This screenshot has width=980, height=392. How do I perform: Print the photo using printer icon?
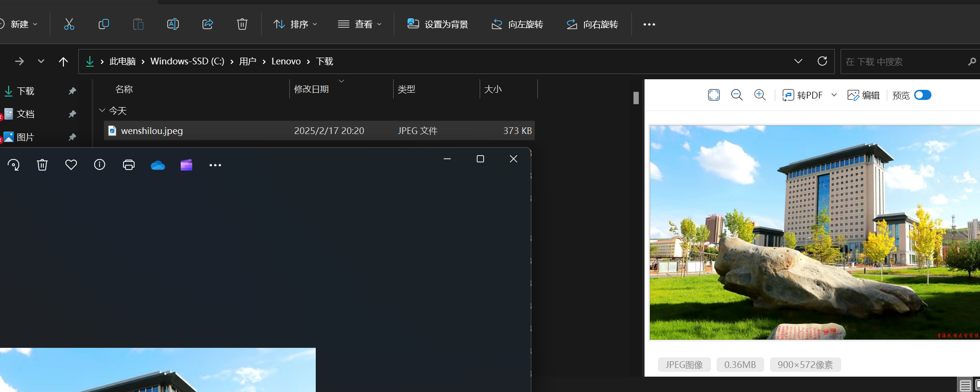point(129,165)
